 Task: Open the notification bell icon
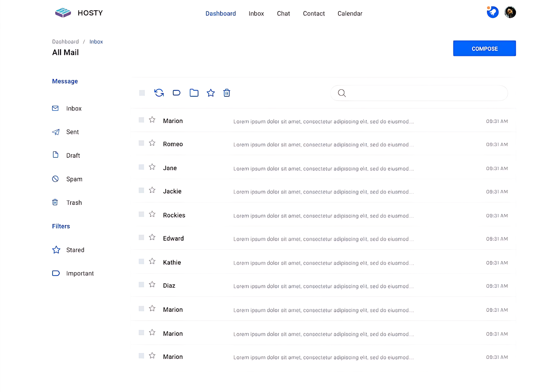[x=492, y=12]
